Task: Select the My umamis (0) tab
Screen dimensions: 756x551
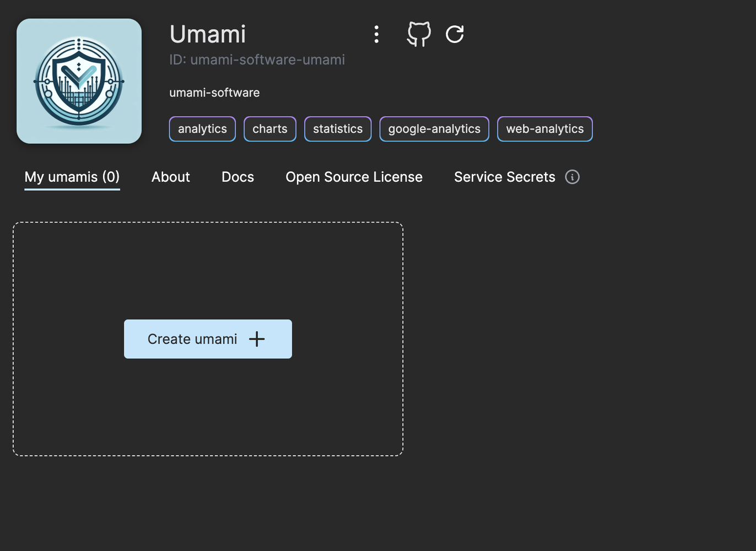Action: (72, 177)
